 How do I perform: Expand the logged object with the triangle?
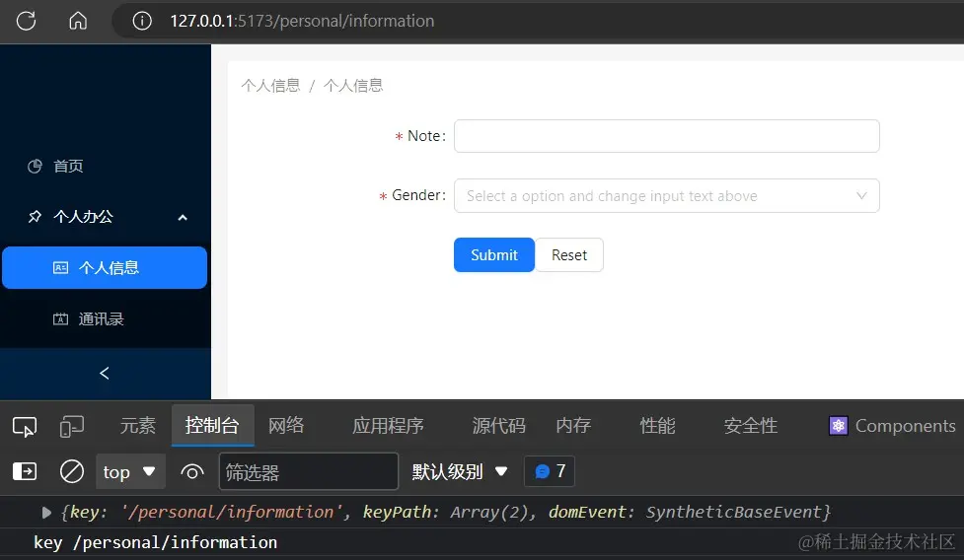coord(46,512)
